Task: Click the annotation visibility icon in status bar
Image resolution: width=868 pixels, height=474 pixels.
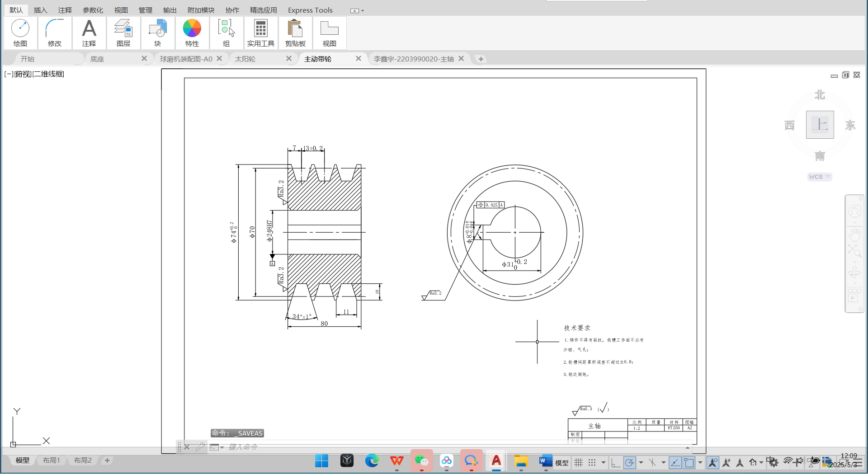Action: point(713,462)
